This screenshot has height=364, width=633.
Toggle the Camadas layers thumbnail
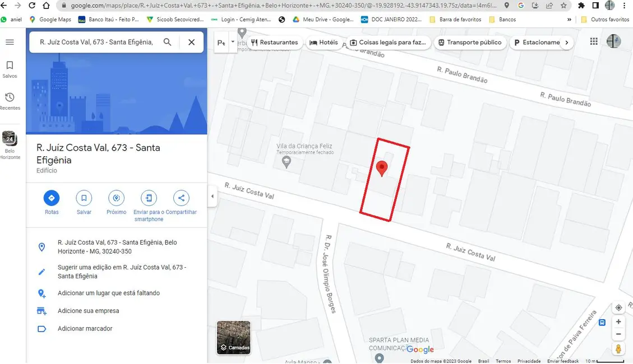point(234,338)
